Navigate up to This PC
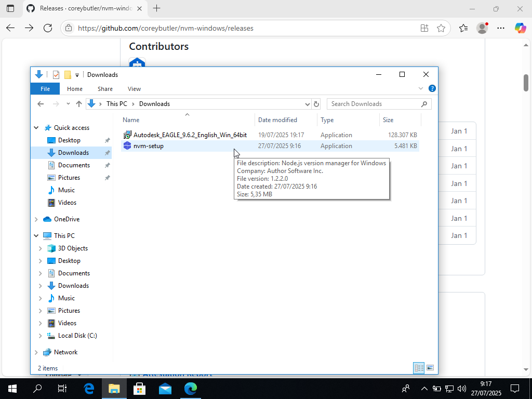The image size is (532, 399). 79,104
